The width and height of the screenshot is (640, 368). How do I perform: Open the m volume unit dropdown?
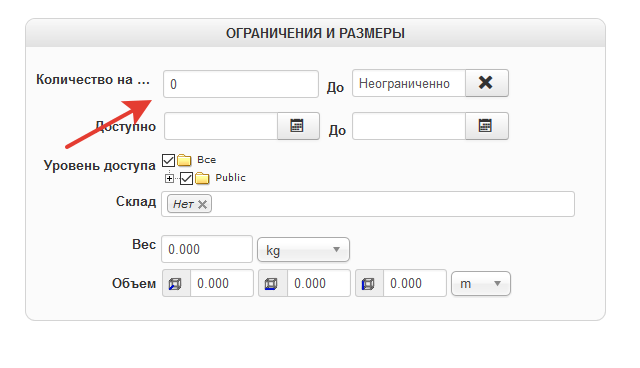tap(481, 284)
